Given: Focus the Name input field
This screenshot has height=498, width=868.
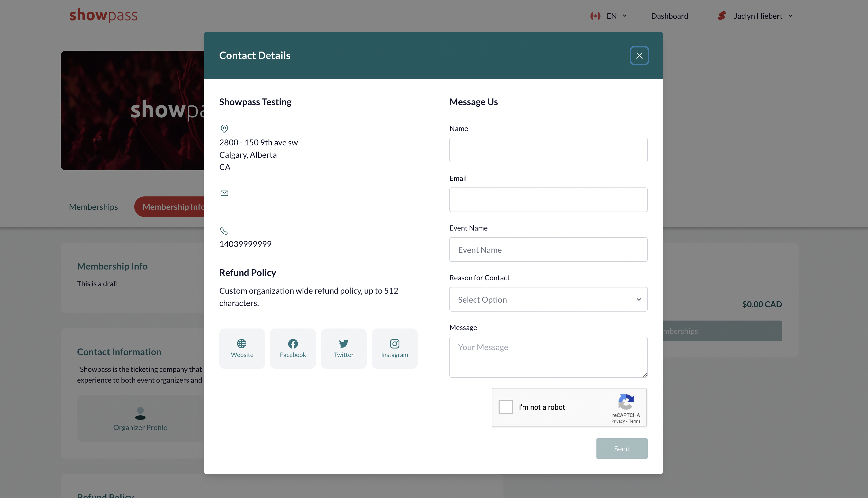Looking at the screenshot, I should [x=548, y=150].
